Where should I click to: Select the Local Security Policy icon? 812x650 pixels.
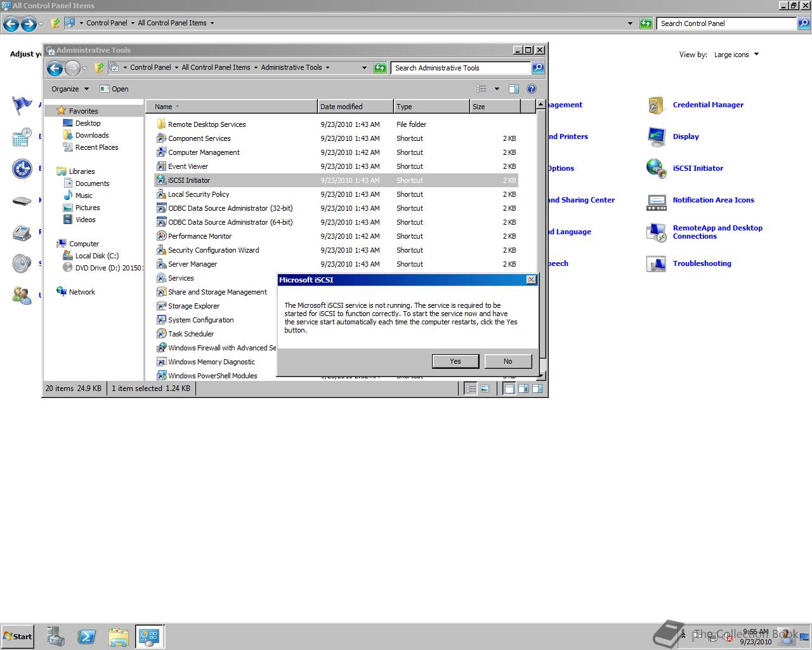161,194
